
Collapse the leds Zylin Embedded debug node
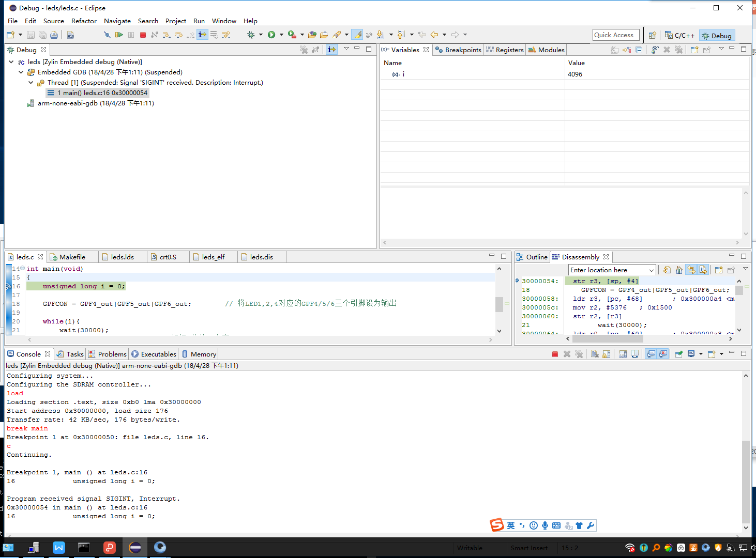tap(11, 61)
